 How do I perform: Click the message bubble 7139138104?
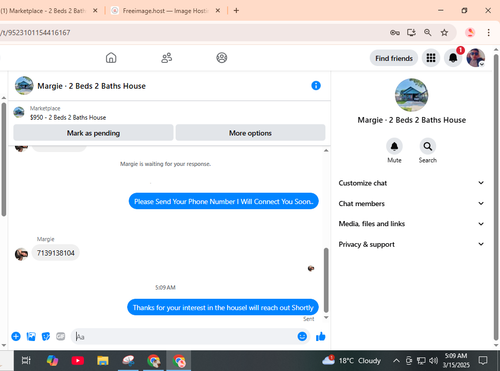(56, 253)
